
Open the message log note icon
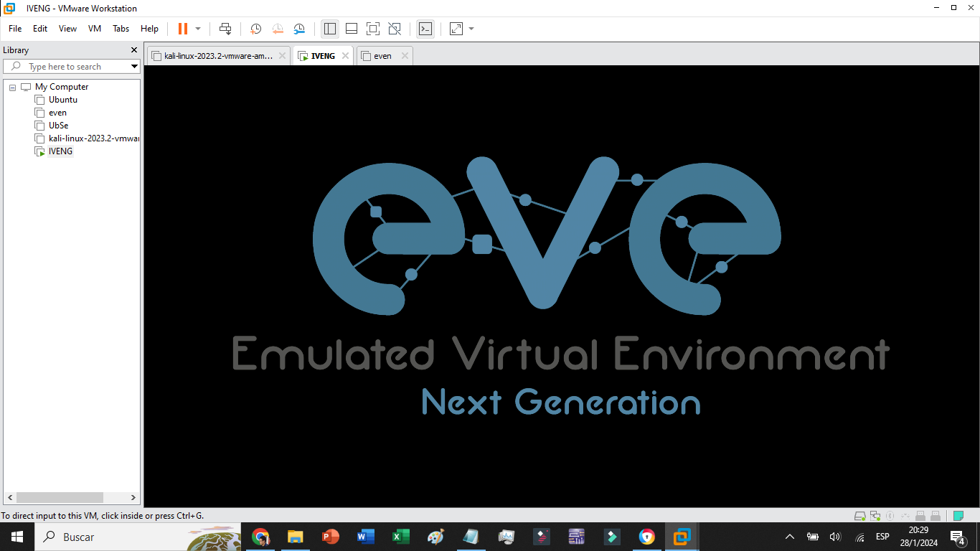click(958, 516)
